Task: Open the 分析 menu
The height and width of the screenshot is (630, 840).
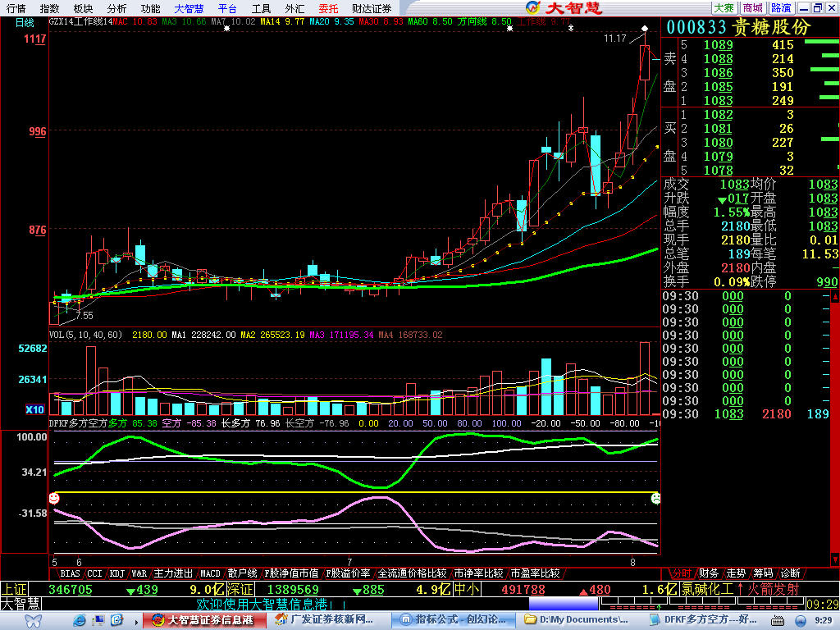Action: 116,8
